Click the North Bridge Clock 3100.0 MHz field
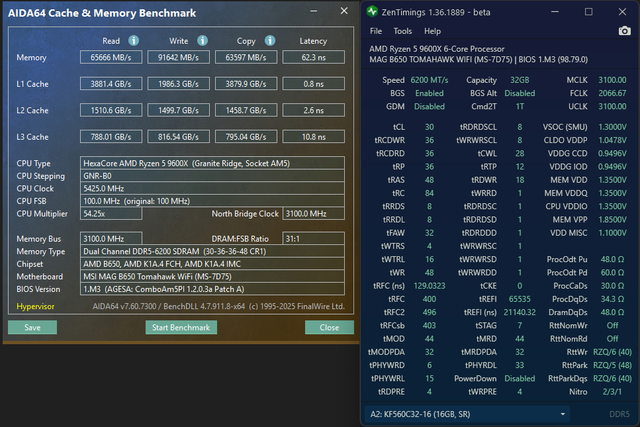Image resolution: width=640 pixels, height=427 pixels. (x=313, y=214)
